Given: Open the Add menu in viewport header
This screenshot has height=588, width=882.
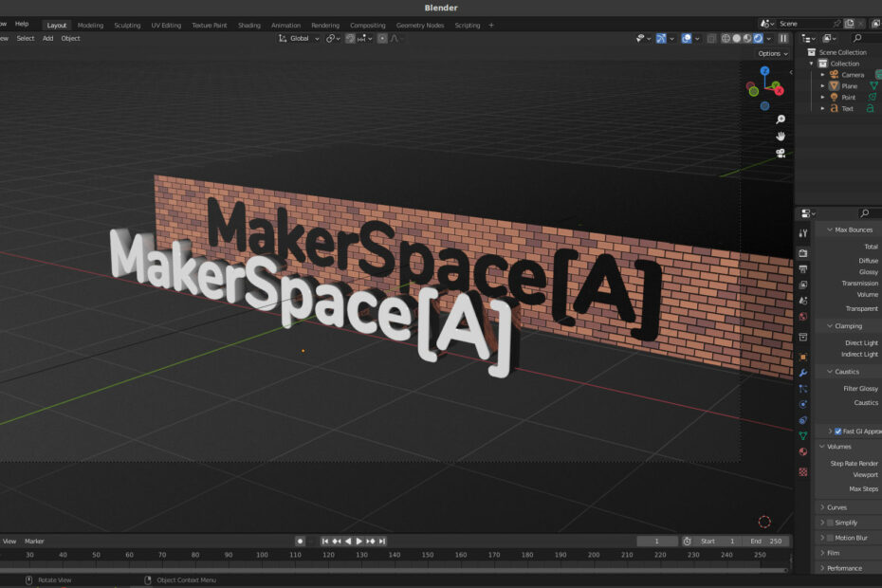Looking at the screenshot, I should [x=47, y=38].
